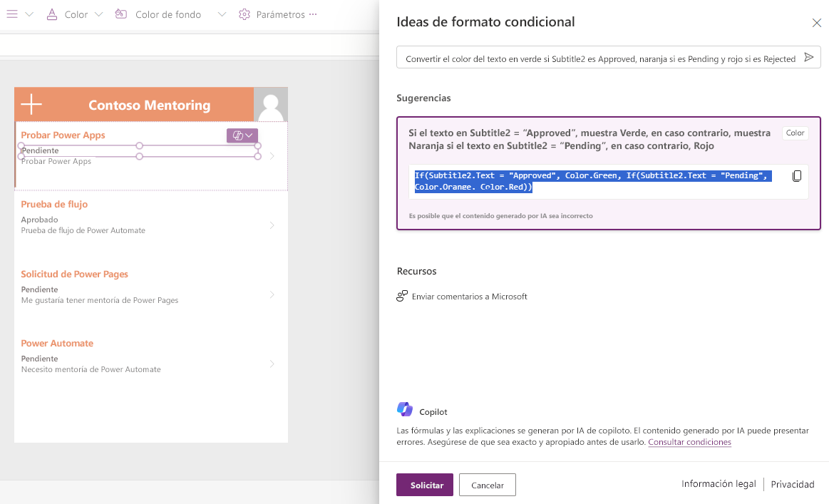Screen dimensions: 829x504
Task: Open the chevron arrow for Power Automate item
Action: (x=272, y=364)
